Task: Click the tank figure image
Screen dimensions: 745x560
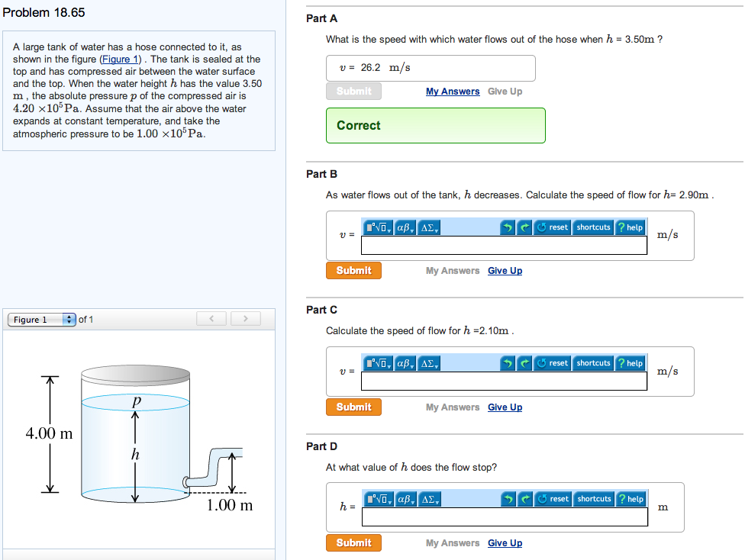Action: tap(139, 438)
